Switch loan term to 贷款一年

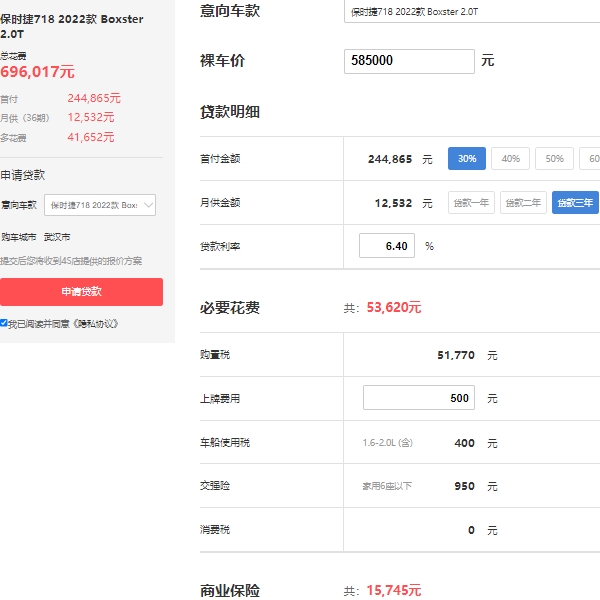pyautogui.click(x=471, y=203)
